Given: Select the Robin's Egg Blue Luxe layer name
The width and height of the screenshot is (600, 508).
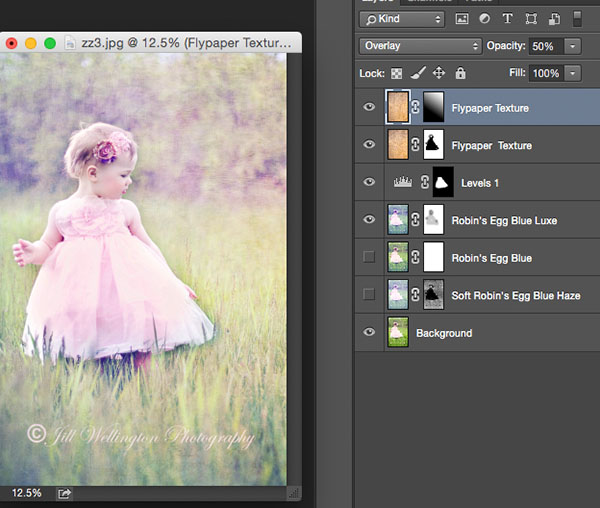Looking at the screenshot, I should (x=504, y=221).
